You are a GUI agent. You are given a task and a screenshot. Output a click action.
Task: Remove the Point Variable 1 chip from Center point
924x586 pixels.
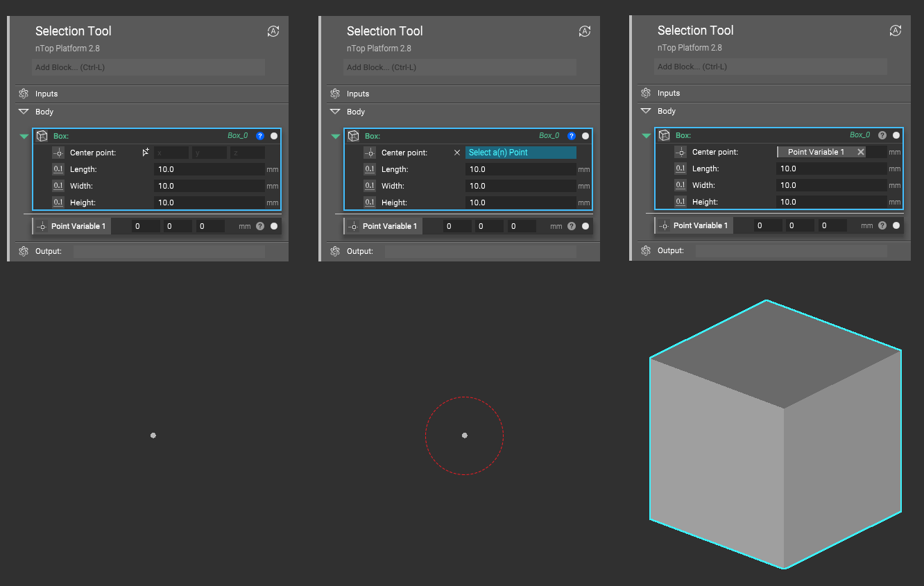pos(861,152)
